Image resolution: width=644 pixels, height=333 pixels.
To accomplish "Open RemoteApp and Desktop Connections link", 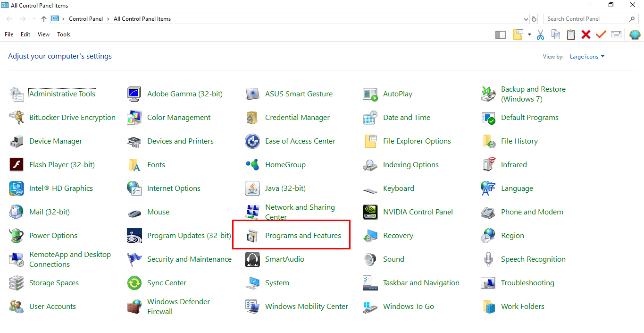I will point(70,259).
